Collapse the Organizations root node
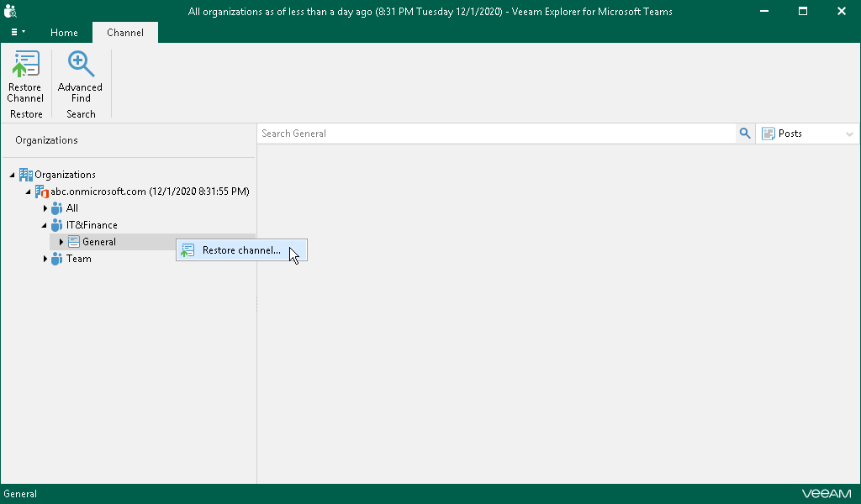This screenshot has height=504, width=861. click(12, 175)
